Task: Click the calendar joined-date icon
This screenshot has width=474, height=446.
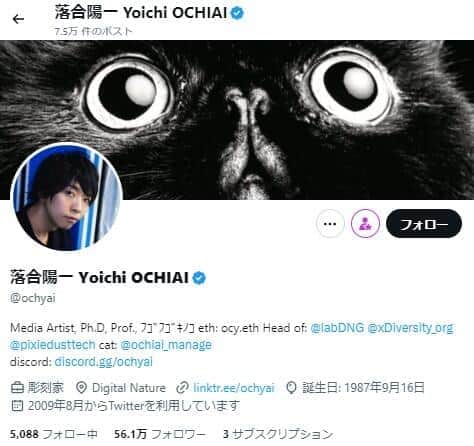Action: (17, 405)
